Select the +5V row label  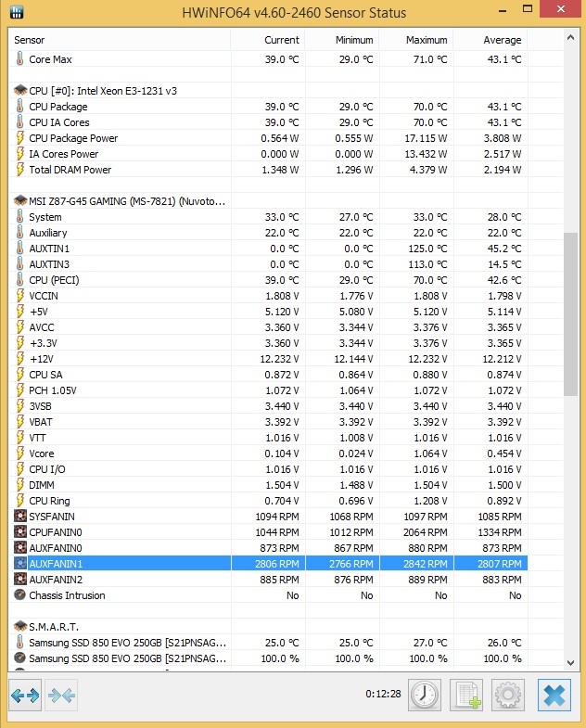click(x=39, y=312)
